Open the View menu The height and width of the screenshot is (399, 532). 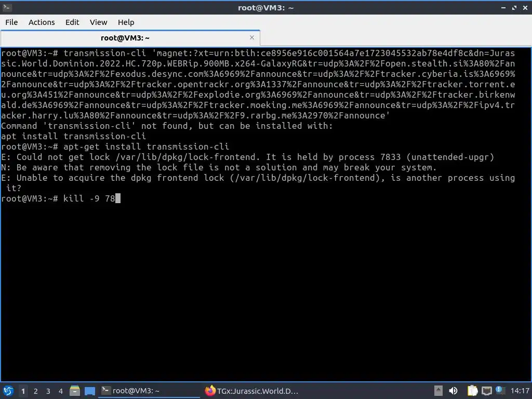[x=98, y=22]
